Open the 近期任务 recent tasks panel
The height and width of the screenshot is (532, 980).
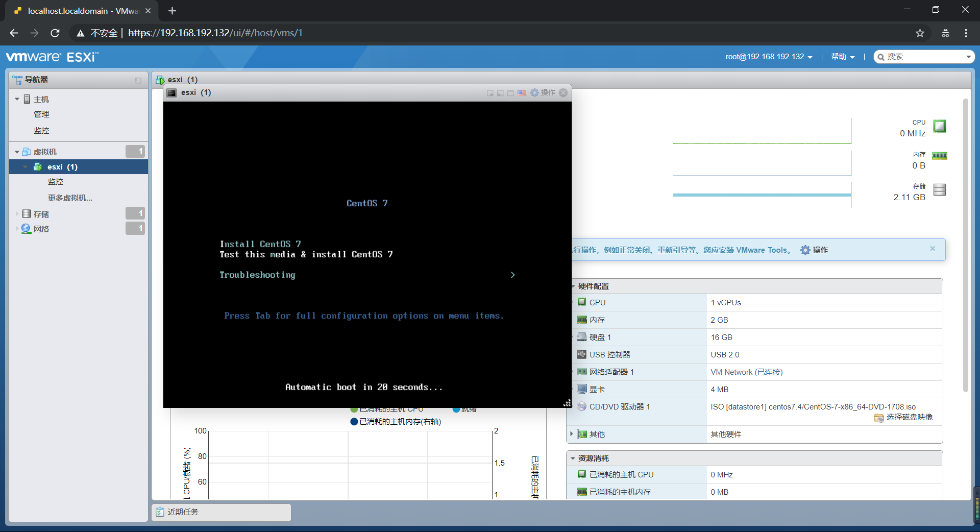[x=221, y=512]
